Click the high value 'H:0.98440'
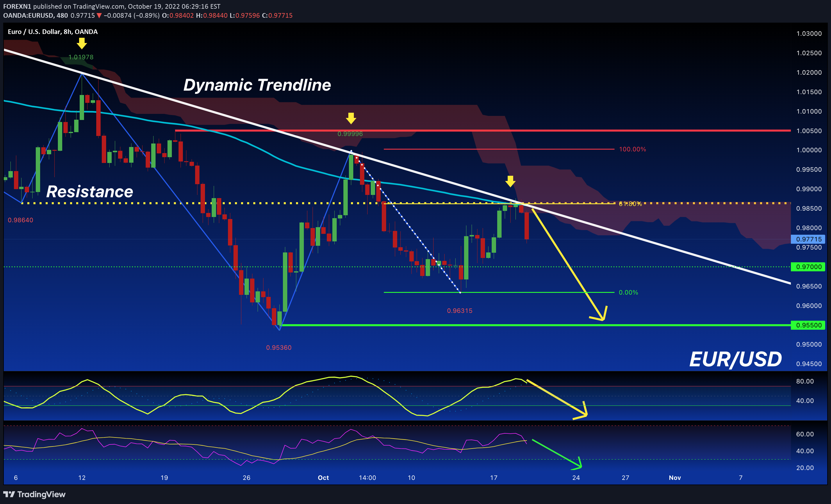 [212, 15]
